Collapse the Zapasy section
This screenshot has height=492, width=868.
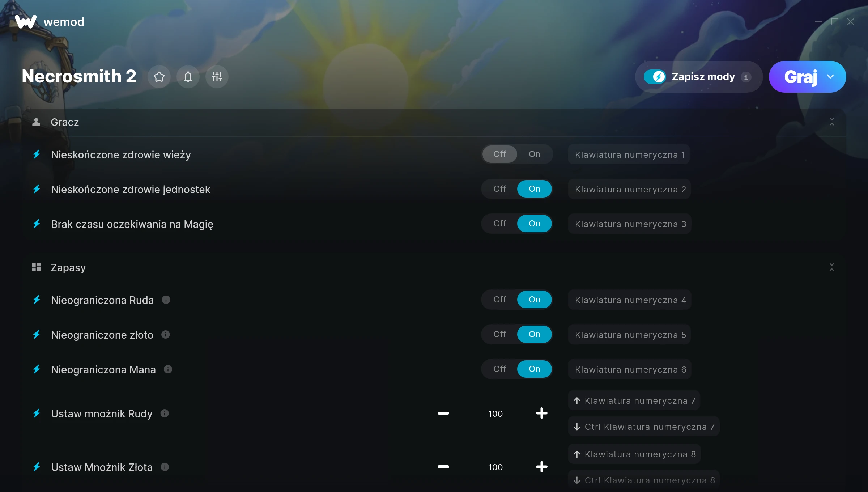point(831,267)
